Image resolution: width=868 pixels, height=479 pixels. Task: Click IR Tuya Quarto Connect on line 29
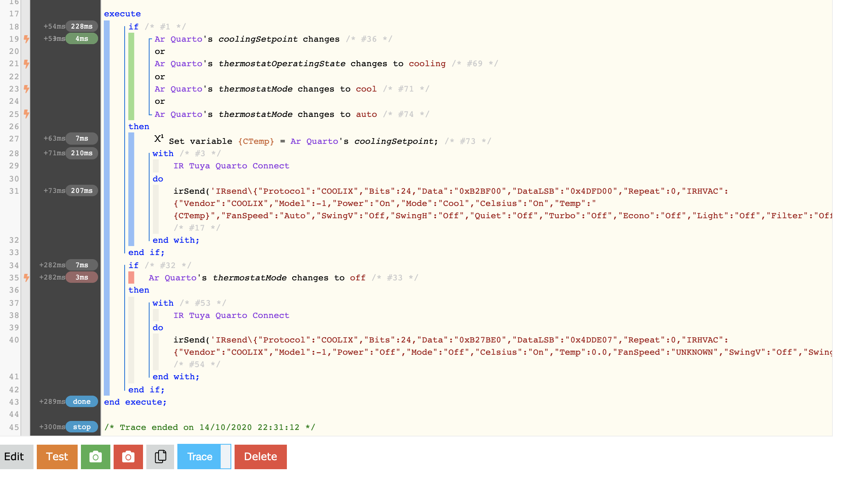pyautogui.click(x=231, y=166)
